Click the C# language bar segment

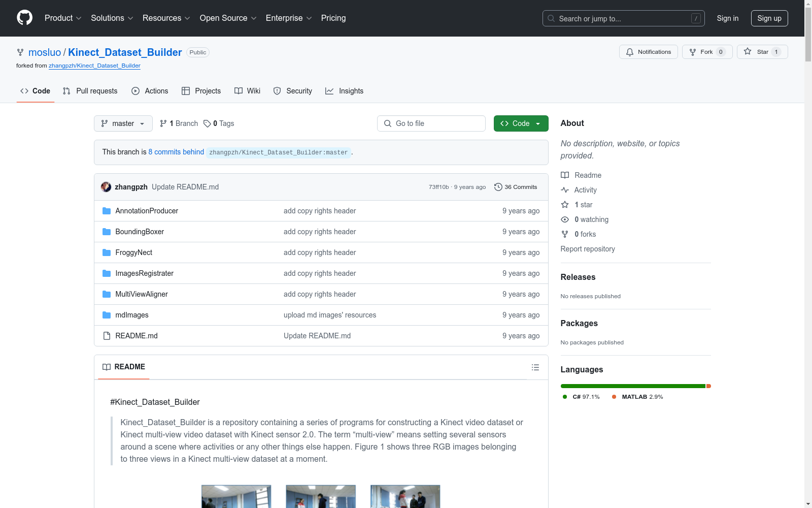coord(633,386)
